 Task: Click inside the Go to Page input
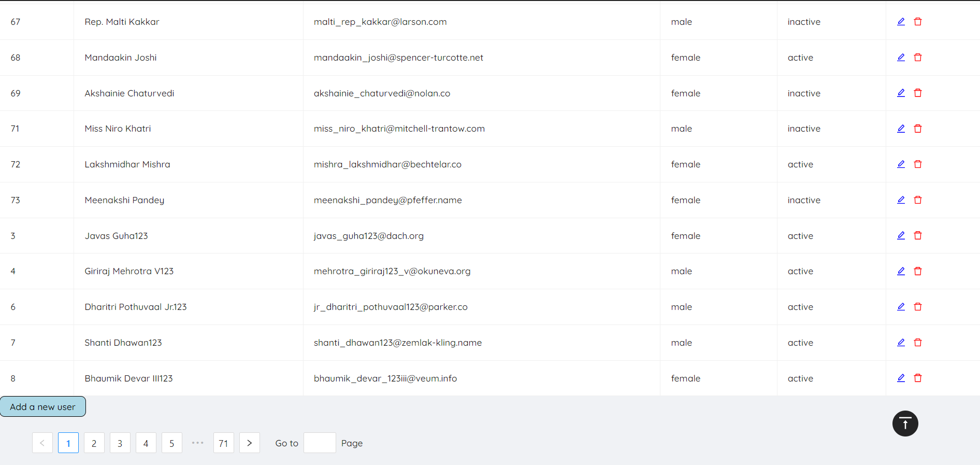coord(320,443)
